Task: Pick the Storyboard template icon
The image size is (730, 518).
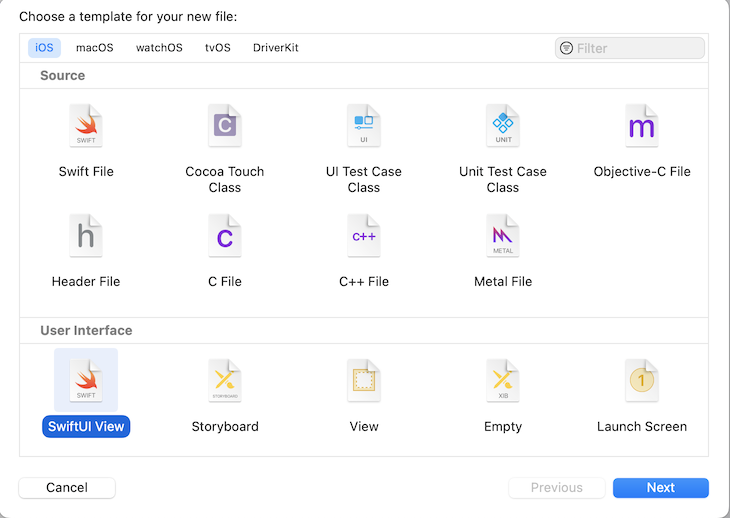Action: (225, 381)
